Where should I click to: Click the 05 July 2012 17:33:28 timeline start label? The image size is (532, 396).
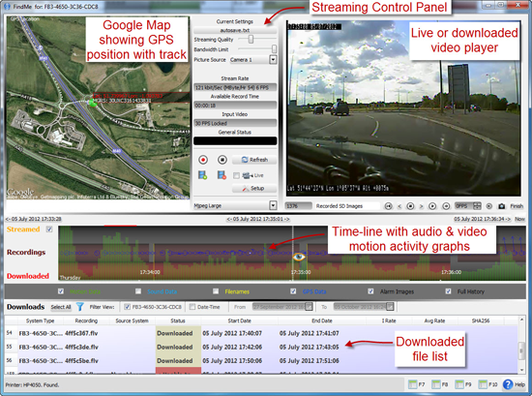(34, 219)
